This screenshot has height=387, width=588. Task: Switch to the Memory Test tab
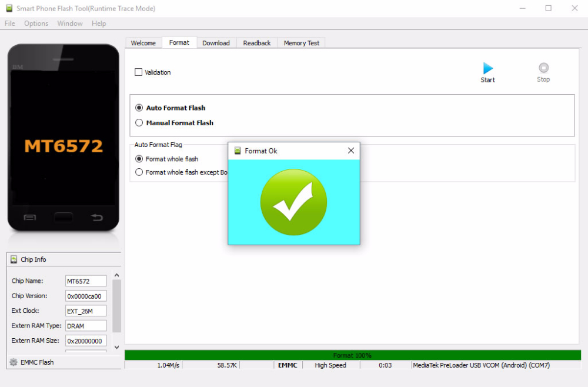click(x=302, y=43)
